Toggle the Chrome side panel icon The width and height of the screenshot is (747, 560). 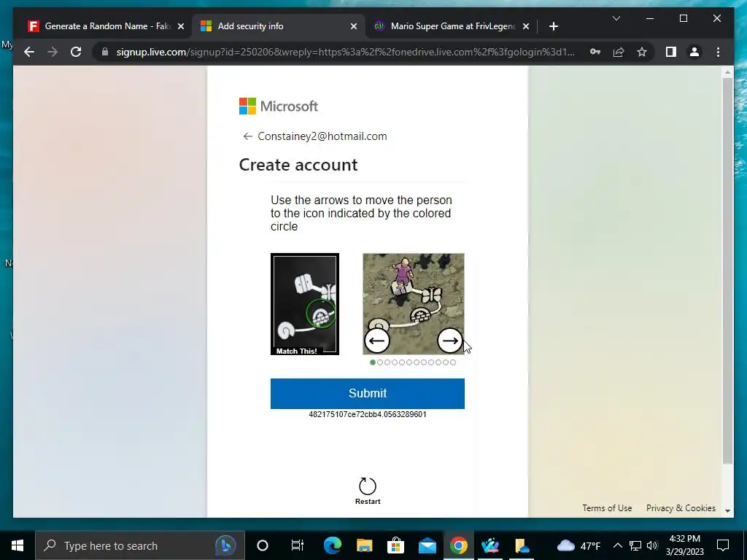point(671,52)
